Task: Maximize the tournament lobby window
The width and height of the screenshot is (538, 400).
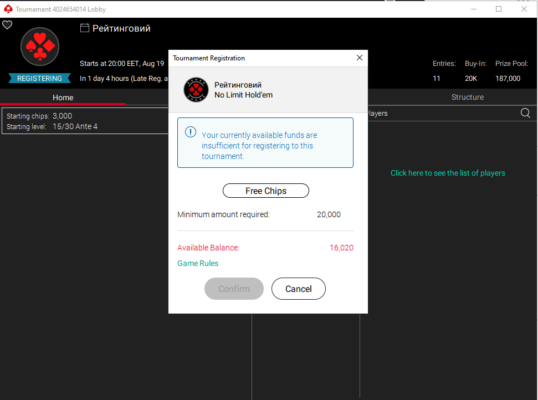Action: tap(499, 9)
